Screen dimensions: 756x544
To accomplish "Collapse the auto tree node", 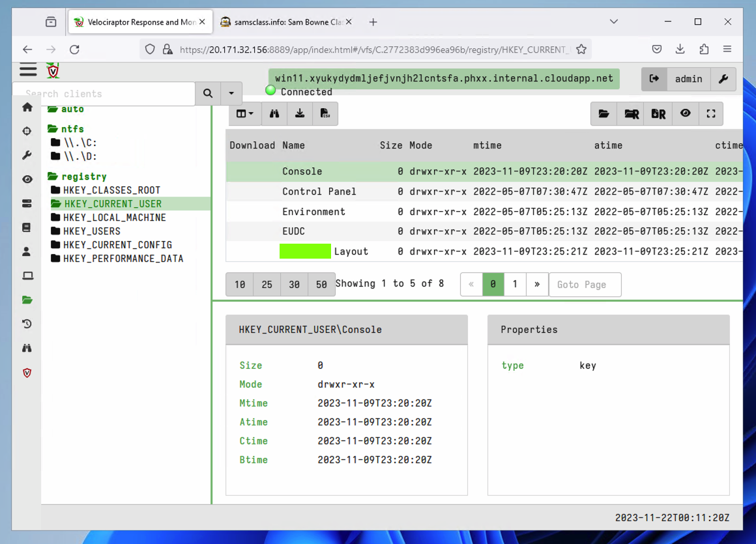I will click(66, 109).
